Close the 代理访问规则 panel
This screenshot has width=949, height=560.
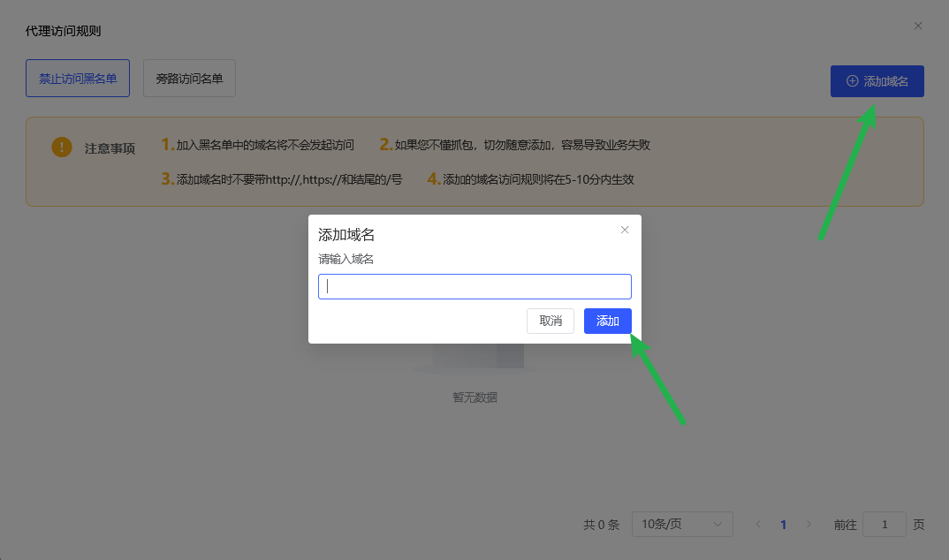click(918, 26)
